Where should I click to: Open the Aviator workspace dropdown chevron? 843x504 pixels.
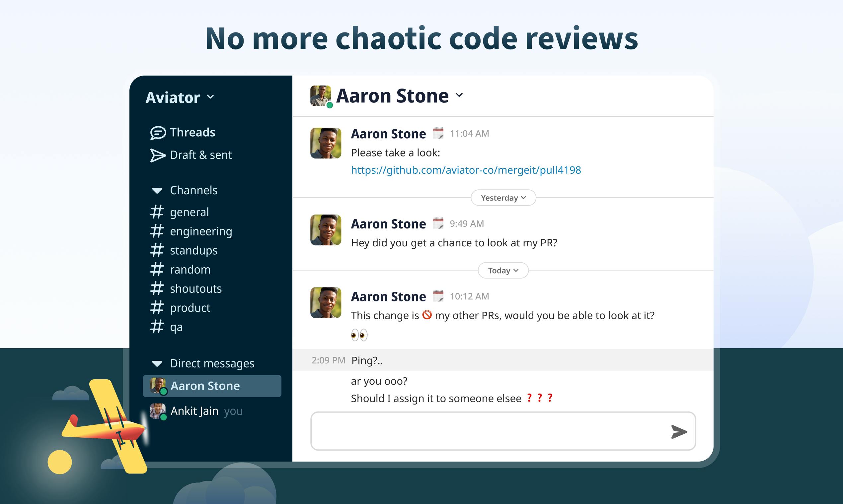point(210,97)
